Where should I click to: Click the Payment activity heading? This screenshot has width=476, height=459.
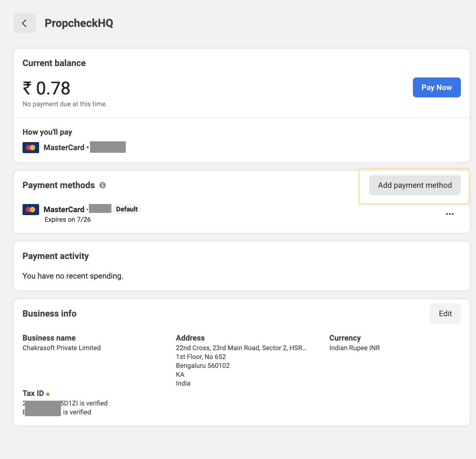[x=56, y=256]
